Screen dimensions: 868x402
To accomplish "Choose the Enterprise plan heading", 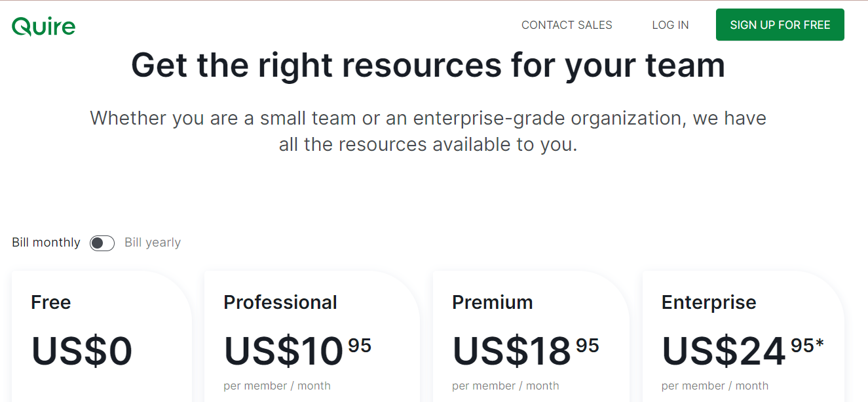I will pyautogui.click(x=709, y=302).
